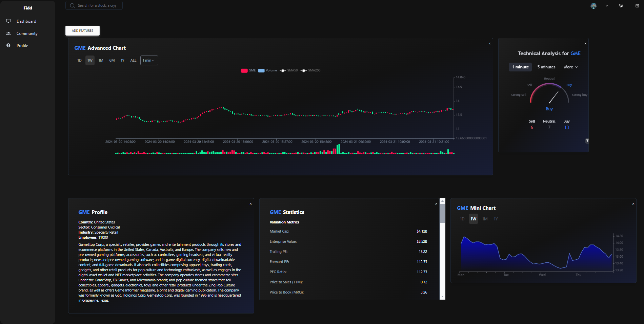
Task: Click the Neutral count 7
Action: pos(549,128)
